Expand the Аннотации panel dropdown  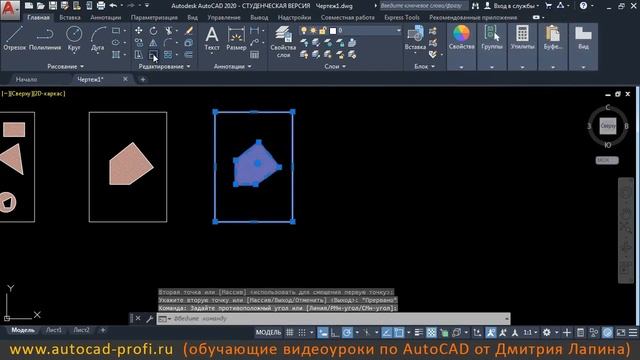click(232, 67)
